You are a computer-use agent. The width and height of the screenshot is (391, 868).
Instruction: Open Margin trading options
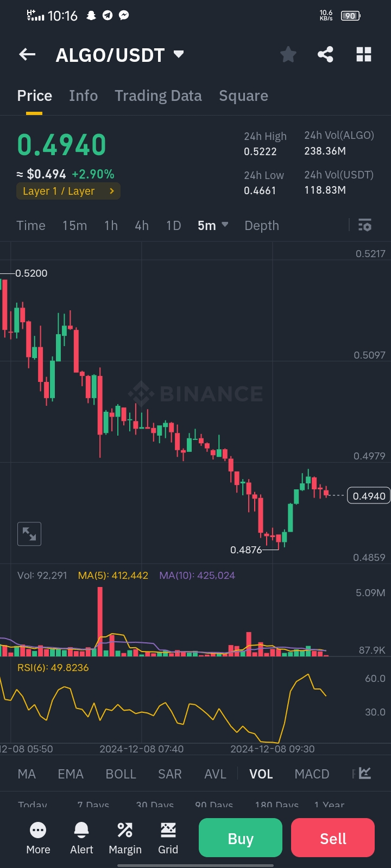124,838
